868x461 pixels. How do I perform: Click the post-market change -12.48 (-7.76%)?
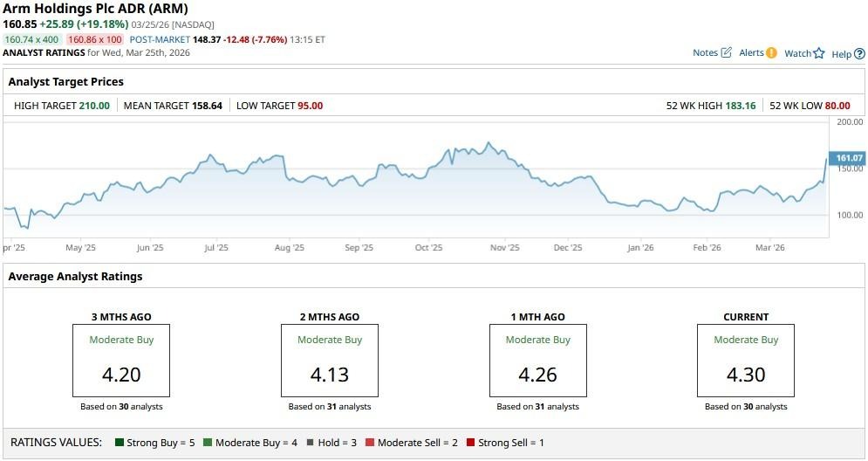(256, 39)
